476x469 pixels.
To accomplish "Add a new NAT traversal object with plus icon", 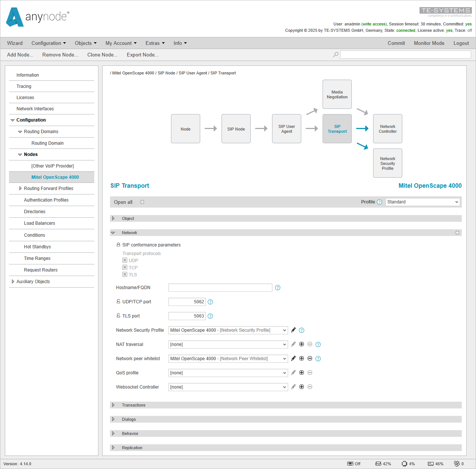I will 302,344.
